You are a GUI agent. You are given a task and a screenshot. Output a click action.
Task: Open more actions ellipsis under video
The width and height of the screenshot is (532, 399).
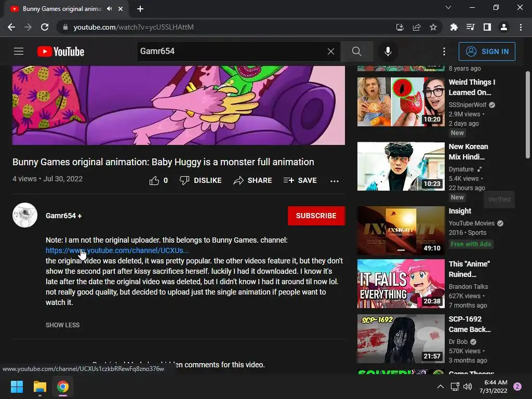pyautogui.click(x=334, y=181)
